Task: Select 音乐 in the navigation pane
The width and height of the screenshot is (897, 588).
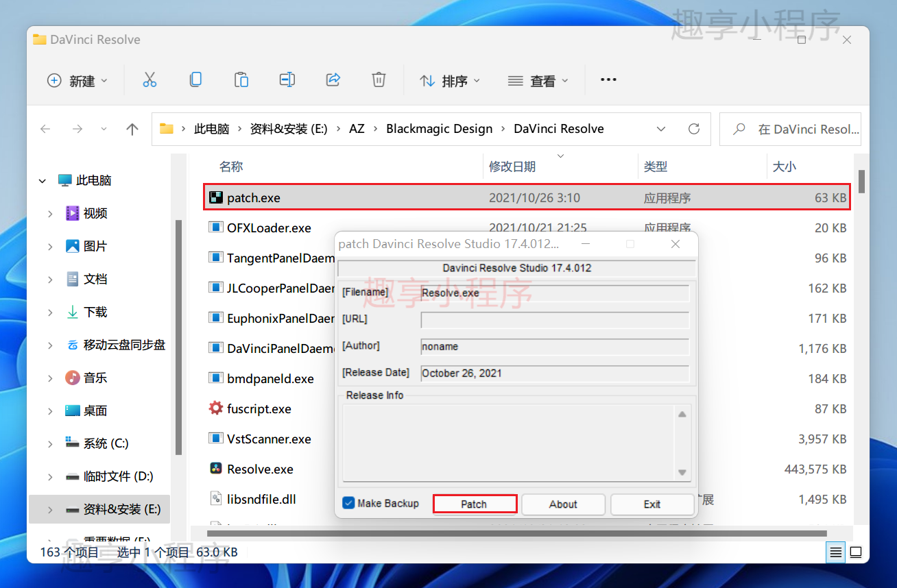Action: click(x=95, y=378)
